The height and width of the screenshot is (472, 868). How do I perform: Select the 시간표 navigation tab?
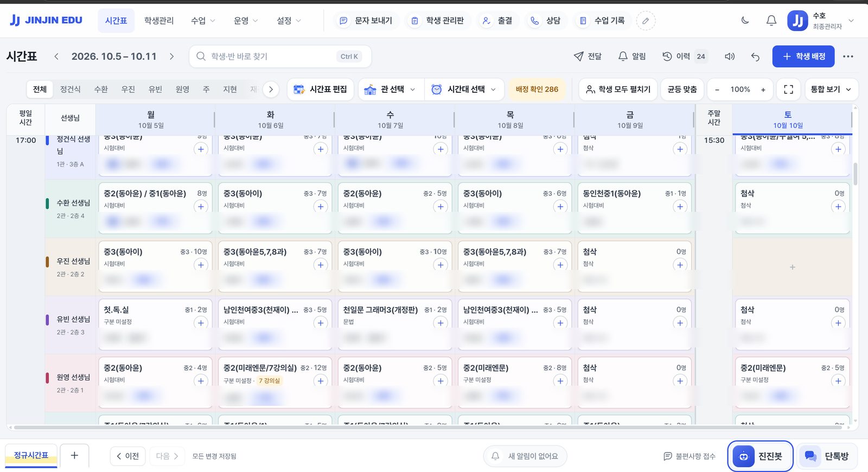[116, 21]
